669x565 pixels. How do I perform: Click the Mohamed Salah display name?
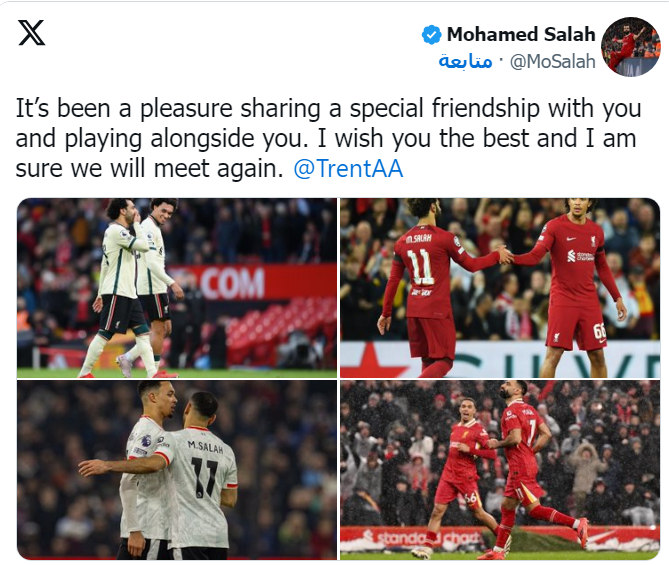521,34
